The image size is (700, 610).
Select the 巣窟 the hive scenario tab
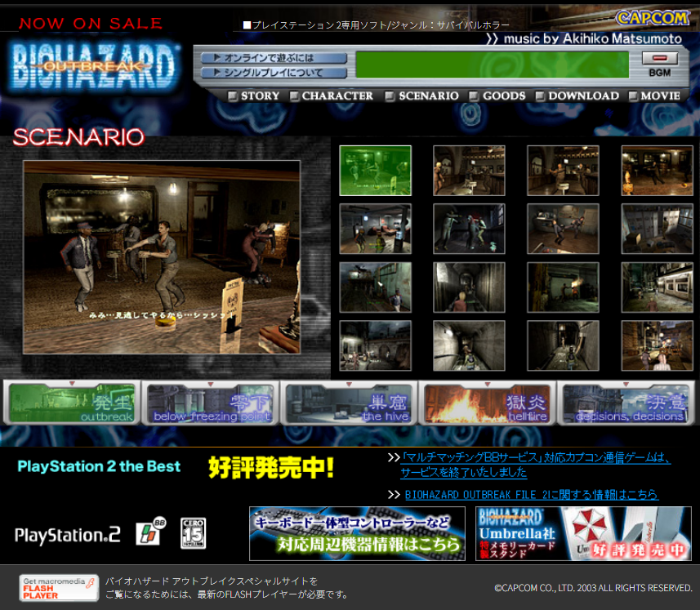coord(349,403)
